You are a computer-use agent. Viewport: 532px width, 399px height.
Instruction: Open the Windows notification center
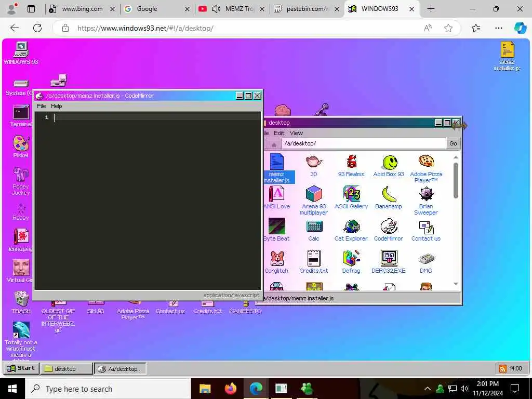click(515, 389)
